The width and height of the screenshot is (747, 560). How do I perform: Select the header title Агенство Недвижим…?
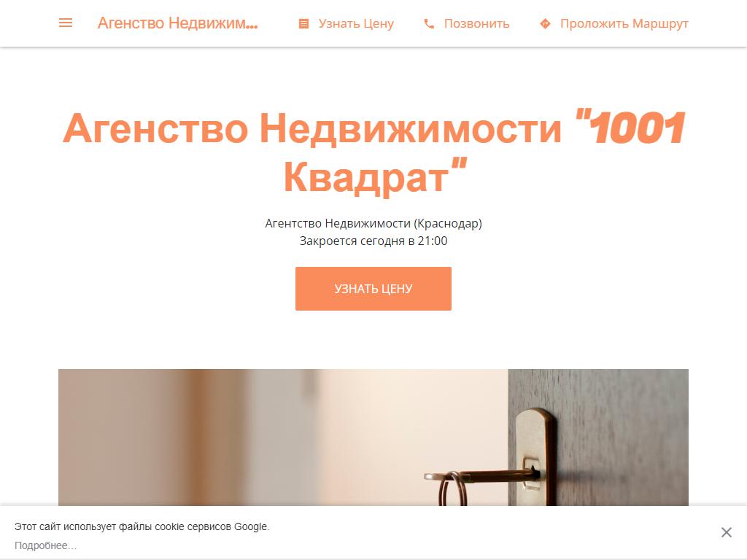178,23
